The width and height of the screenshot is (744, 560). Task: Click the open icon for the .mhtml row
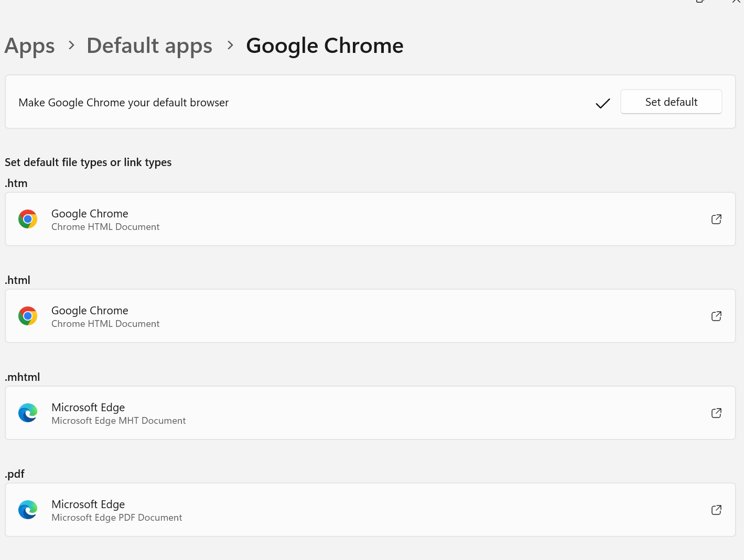pyautogui.click(x=716, y=413)
